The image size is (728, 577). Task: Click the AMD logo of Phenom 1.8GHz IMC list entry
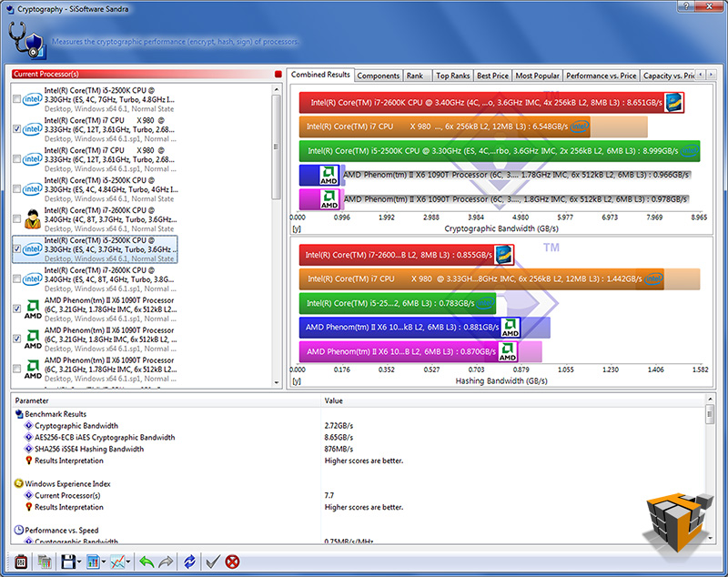pyautogui.click(x=33, y=339)
